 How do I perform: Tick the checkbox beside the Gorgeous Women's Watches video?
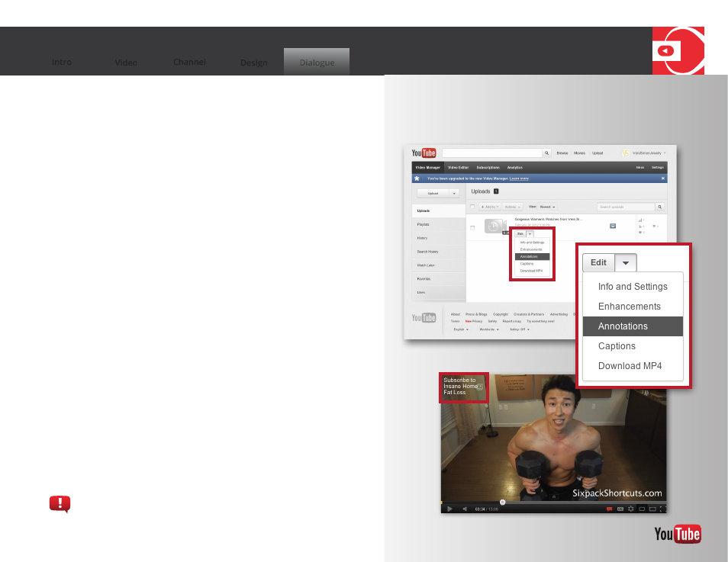point(472,228)
